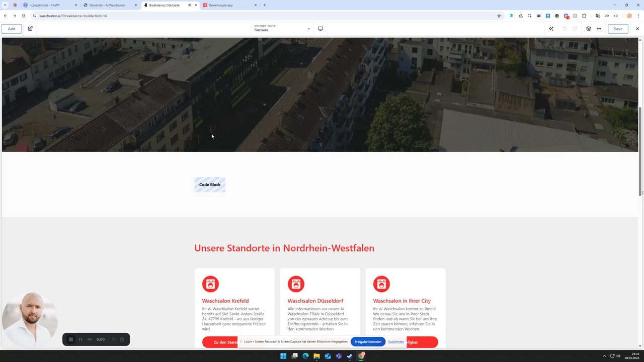Stop the Loom recording
This screenshot has height=362, width=644.
(71, 339)
